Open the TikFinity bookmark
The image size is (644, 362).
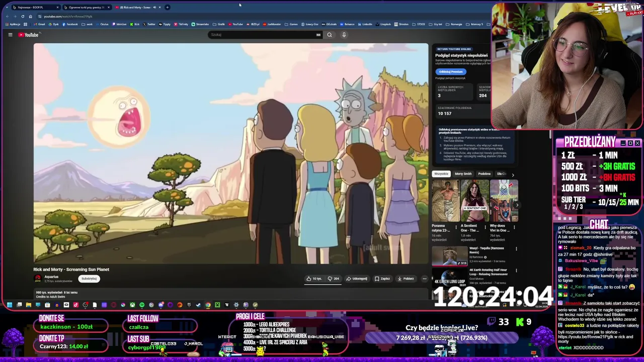click(181, 24)
